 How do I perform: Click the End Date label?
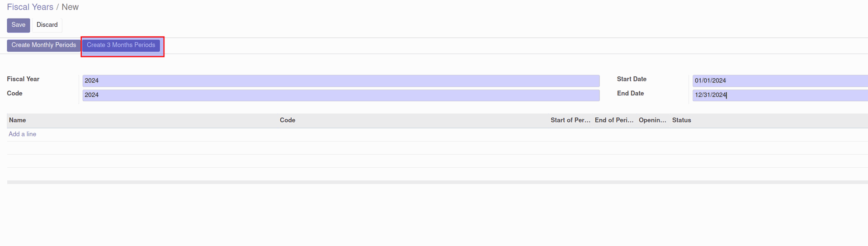coord(630,94)
